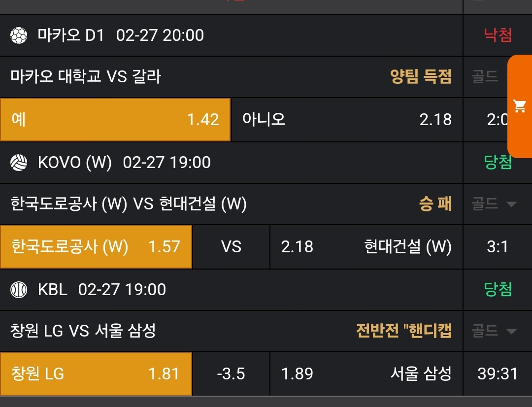Click the 승 패 market label
Viewport: 532px width, 407px height.
tap(435, 204)
